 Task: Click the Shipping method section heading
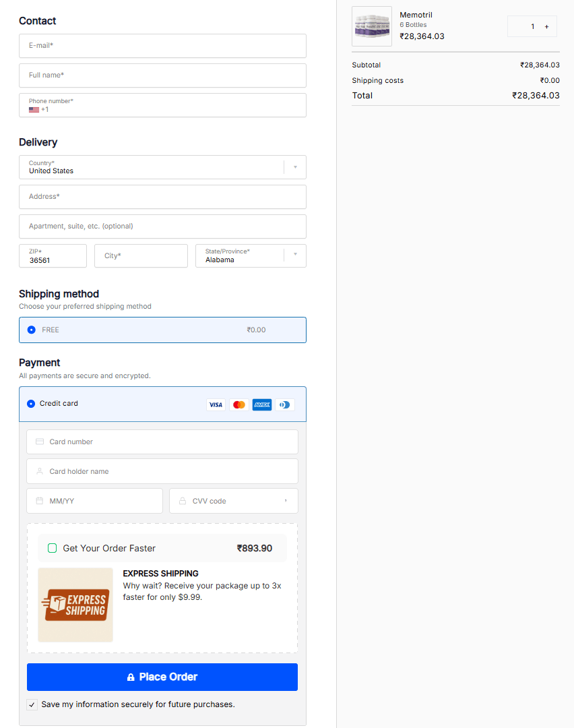tap(59, 294)
